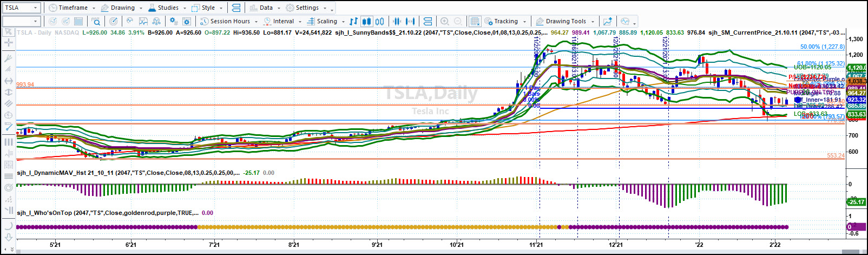Click the stacked windows icon next to Style
This screenshot has height=255, width=868.
click(236, 8)
